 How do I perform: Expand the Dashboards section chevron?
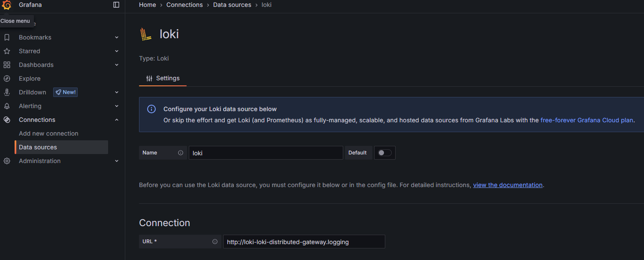117,65
